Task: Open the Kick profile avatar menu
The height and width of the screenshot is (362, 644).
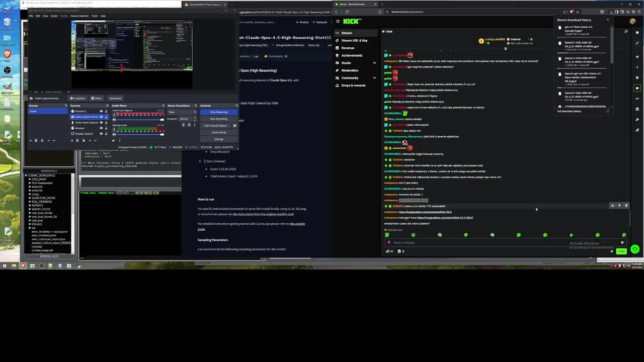Action: [633, 22]
